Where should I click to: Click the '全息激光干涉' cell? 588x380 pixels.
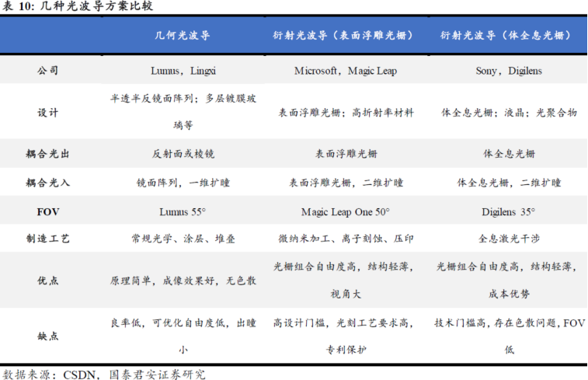tap(509, 239)
